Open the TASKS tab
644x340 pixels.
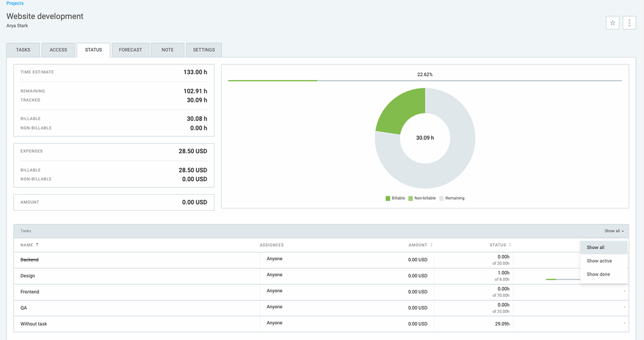pyautogui.click(x=22, y=50)
